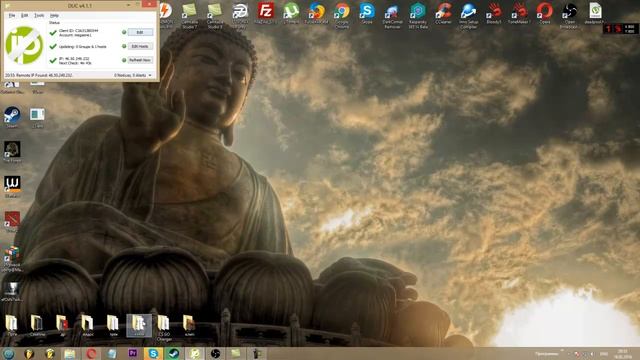Open the red circular app in taskbar
The image size is (640, 360).
[91, 353]
